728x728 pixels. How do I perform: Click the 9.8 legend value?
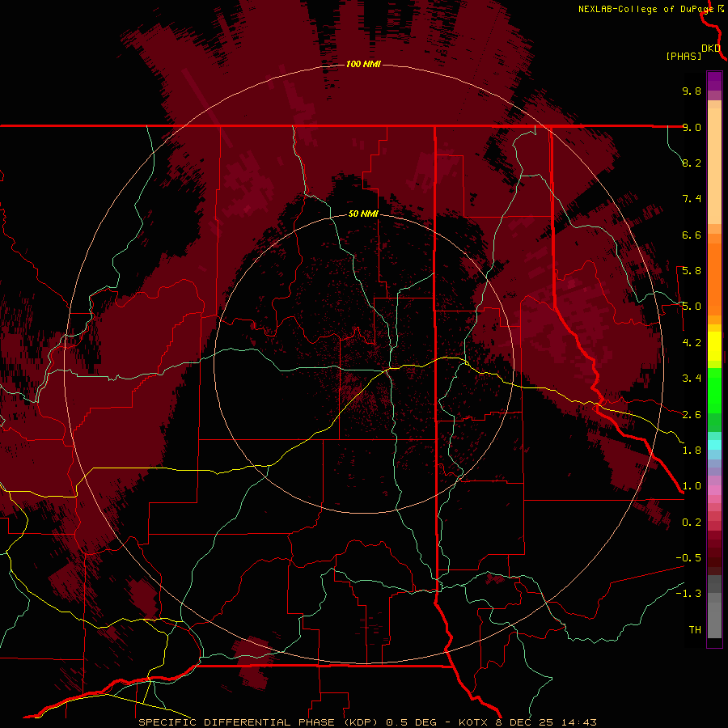point(692,91)
